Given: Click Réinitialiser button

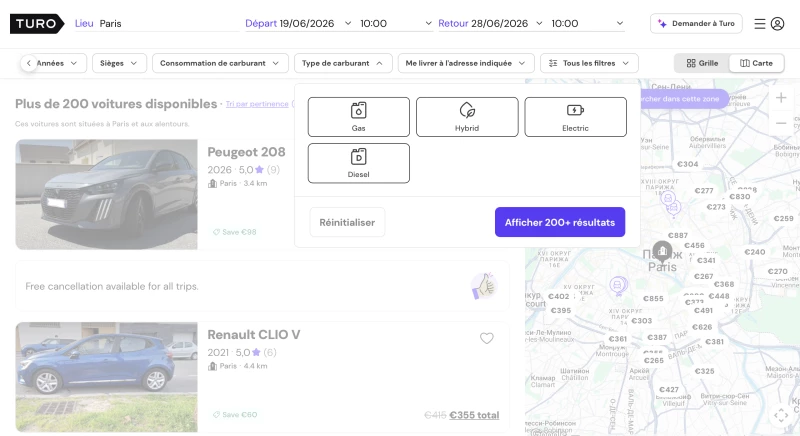Looking at the screenshot, I should [347, 222].
